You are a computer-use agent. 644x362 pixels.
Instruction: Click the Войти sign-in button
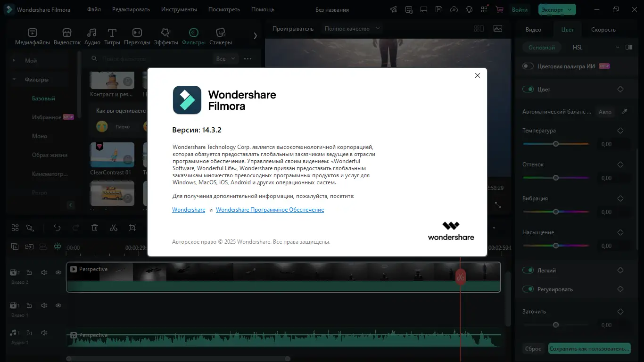(520, 9)
